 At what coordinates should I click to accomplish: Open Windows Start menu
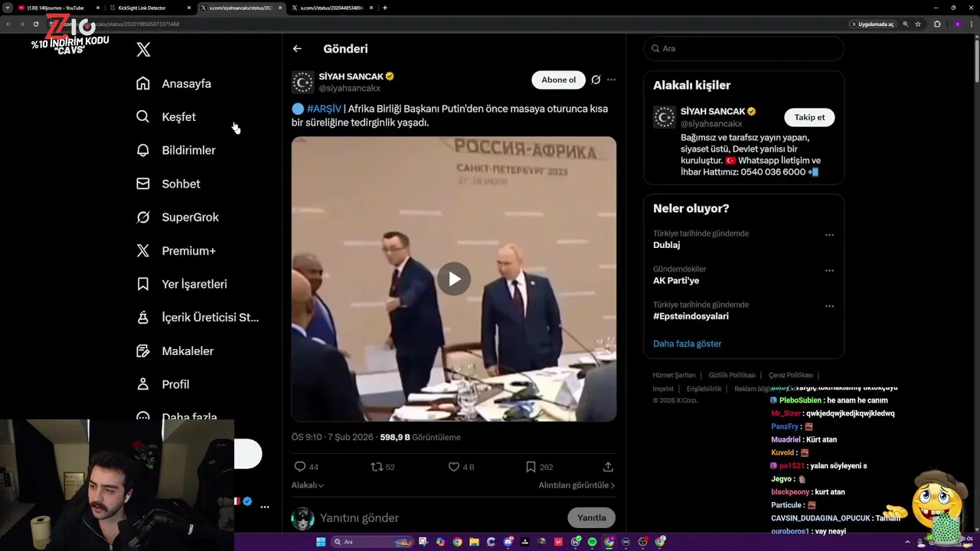[x=321, y=542]
